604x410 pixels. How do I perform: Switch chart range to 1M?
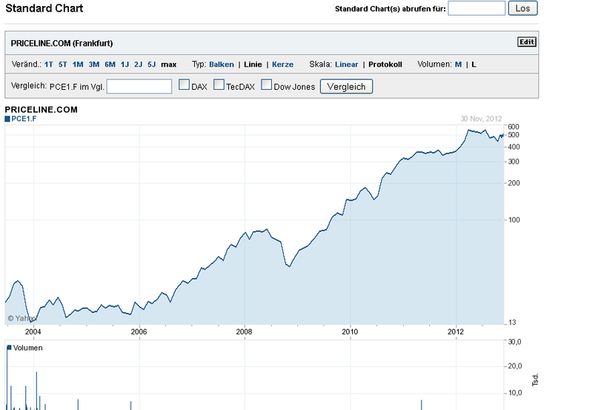point(78,64)
